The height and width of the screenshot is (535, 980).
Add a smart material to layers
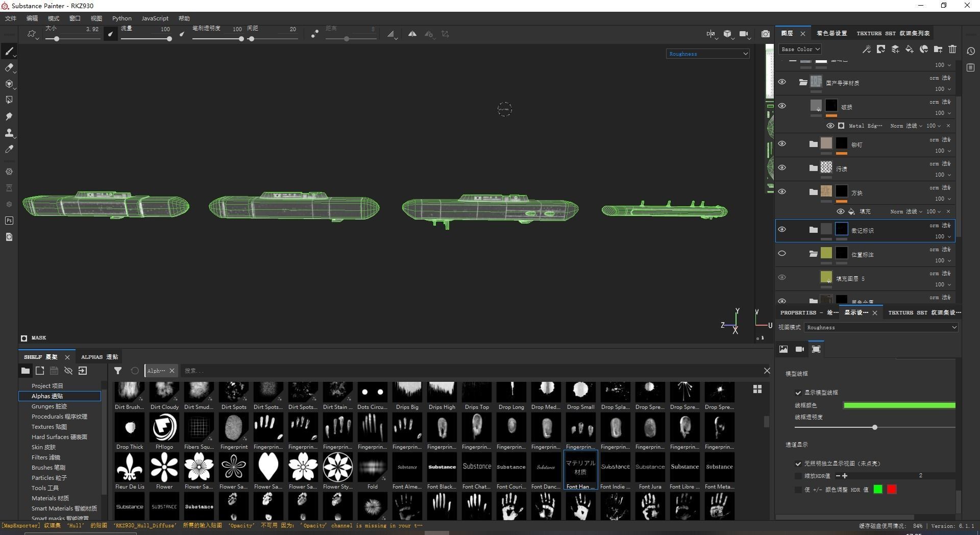923,50
